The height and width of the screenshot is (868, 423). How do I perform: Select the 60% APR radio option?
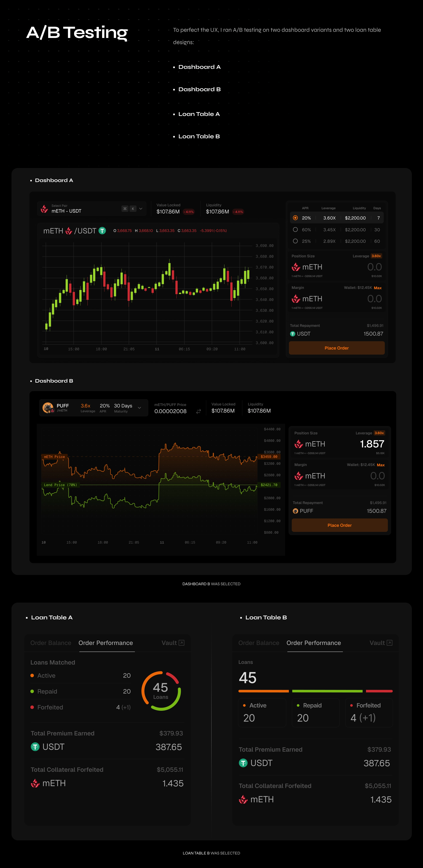(x=295, y=230)
